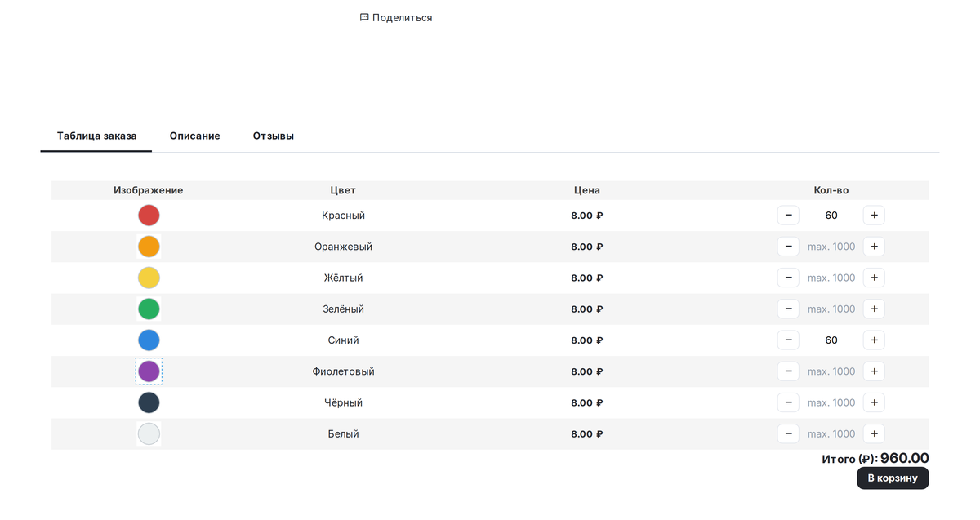980x520 pixels.
Task: Click the quantity field for Синий
Action: point(831,340)
